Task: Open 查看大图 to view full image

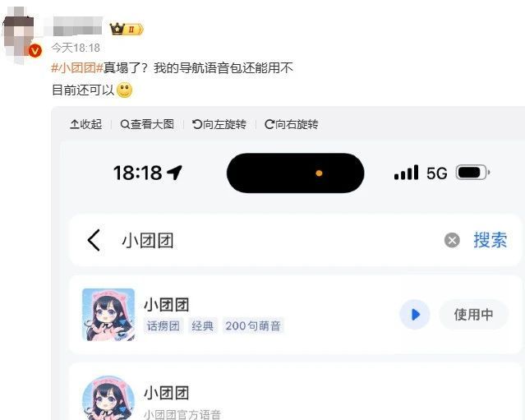Action: (147, 124)
